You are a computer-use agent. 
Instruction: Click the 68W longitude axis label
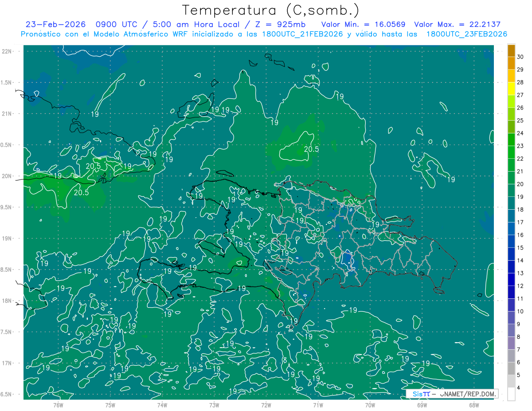tap(474, 405)
